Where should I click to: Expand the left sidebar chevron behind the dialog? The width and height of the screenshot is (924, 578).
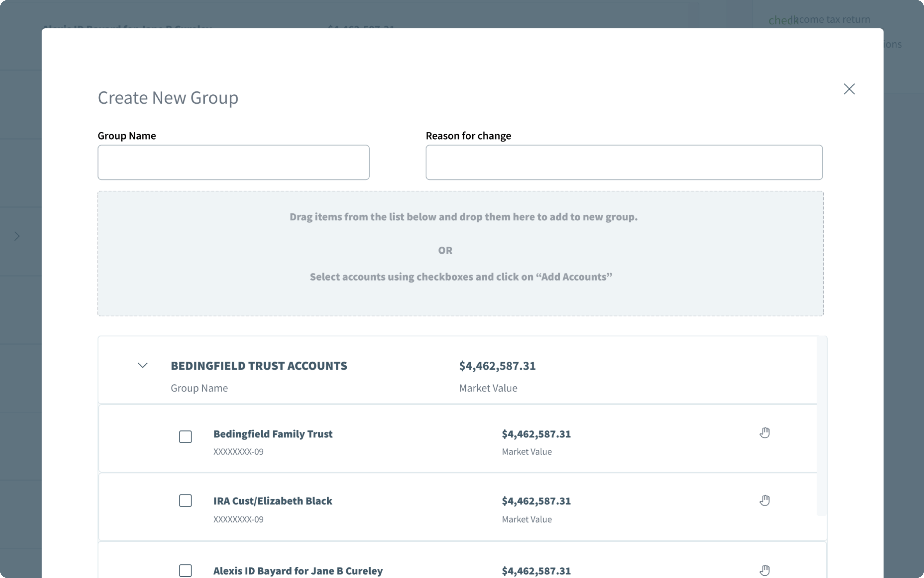17,236
